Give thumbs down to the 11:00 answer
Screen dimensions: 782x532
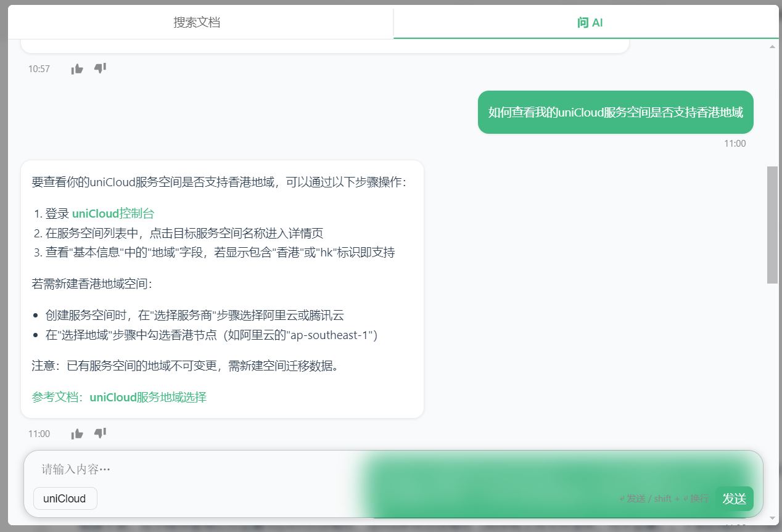click(100, 433)
